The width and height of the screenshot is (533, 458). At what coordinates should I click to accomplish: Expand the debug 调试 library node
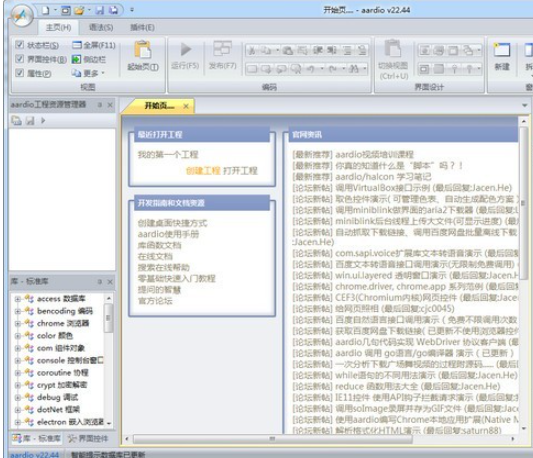pyautogui.click(x=18, y=397)
